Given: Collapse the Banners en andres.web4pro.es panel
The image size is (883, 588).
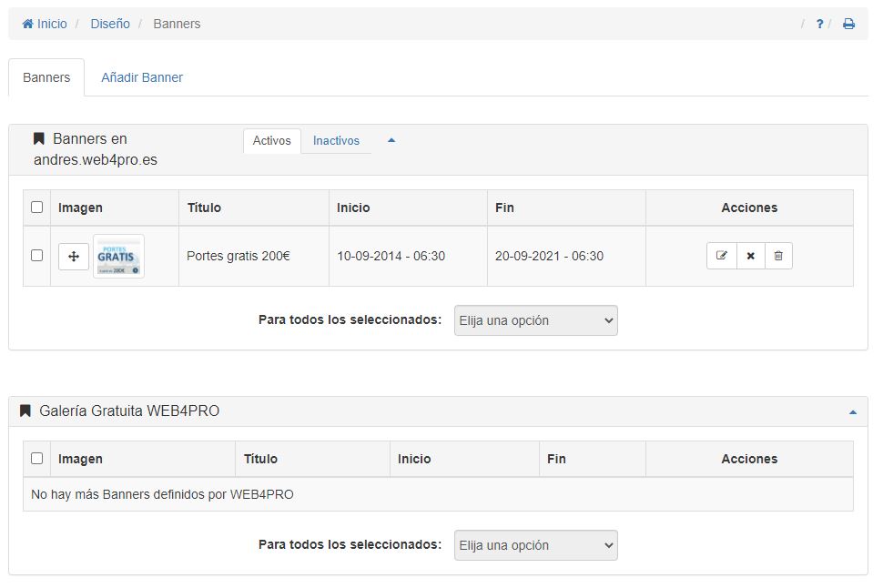Looking at the screenshot, I should (391, 140).
